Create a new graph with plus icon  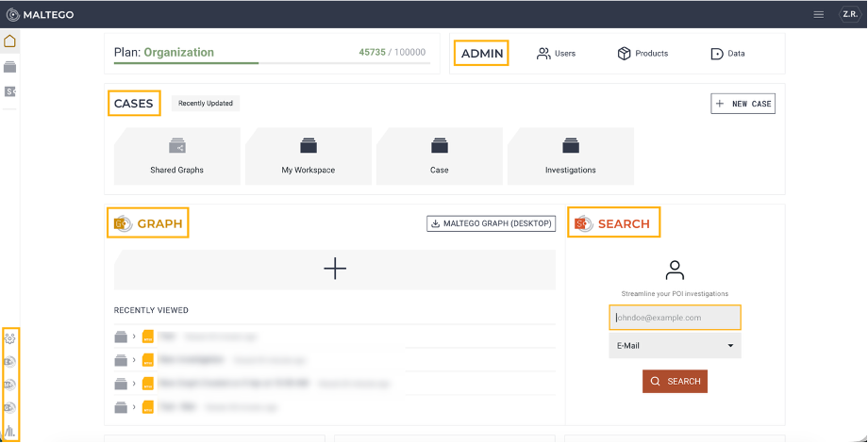coord(335,270)
